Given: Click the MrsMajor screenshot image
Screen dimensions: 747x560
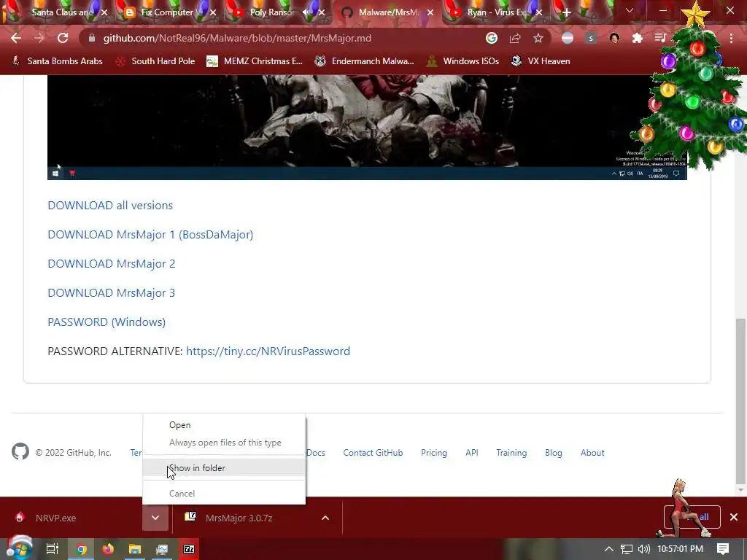Looking at the screenshot, I should [367, 127].
